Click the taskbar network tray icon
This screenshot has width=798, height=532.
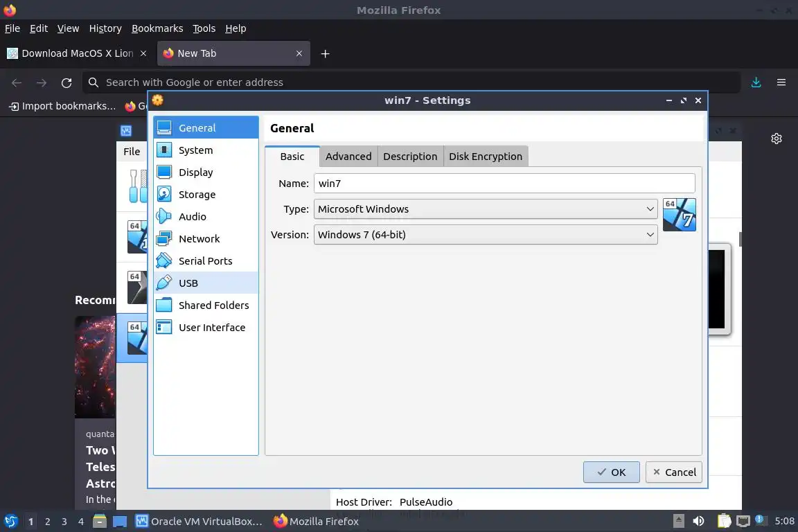point(743,521)
